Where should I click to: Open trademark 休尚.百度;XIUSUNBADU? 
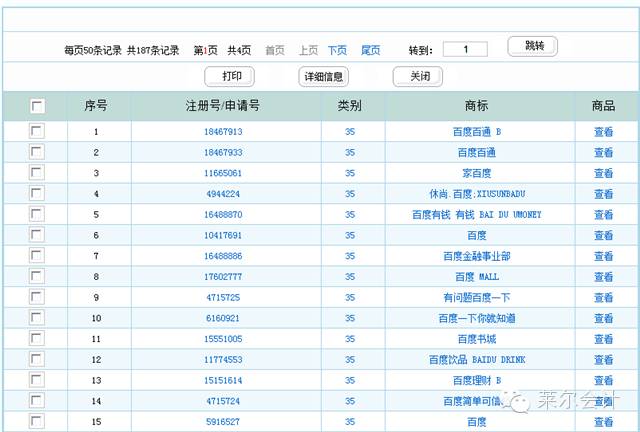(x=477, y=194)
